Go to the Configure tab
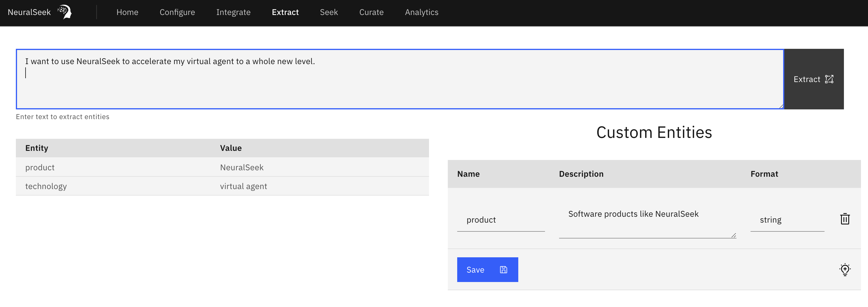The width and height of the screenshot is (868, 307). tap(177, 12)
